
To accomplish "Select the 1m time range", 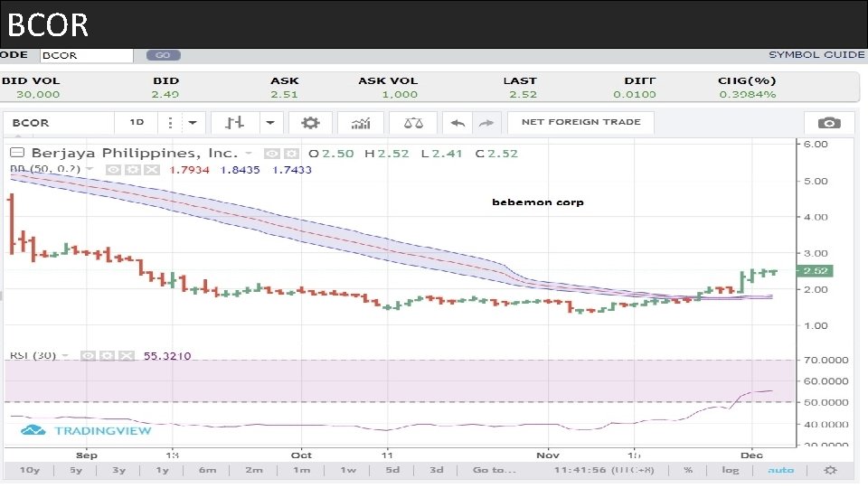I will (302, 470).
